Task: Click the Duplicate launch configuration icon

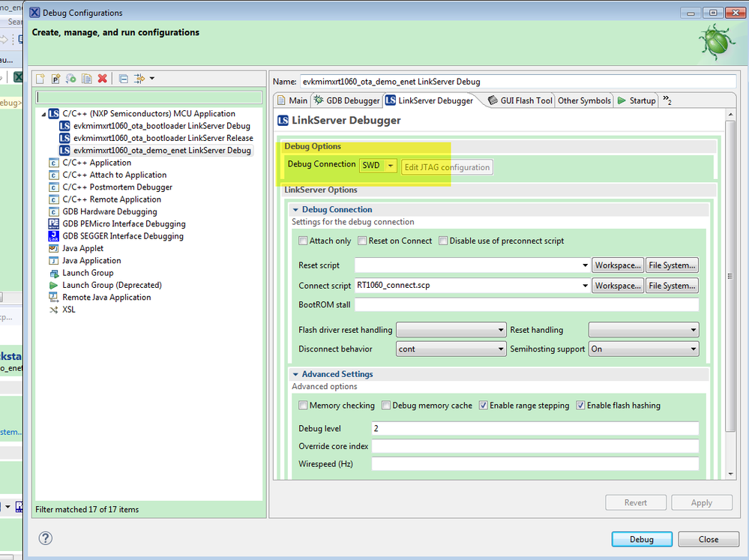Action: (86, 79)
